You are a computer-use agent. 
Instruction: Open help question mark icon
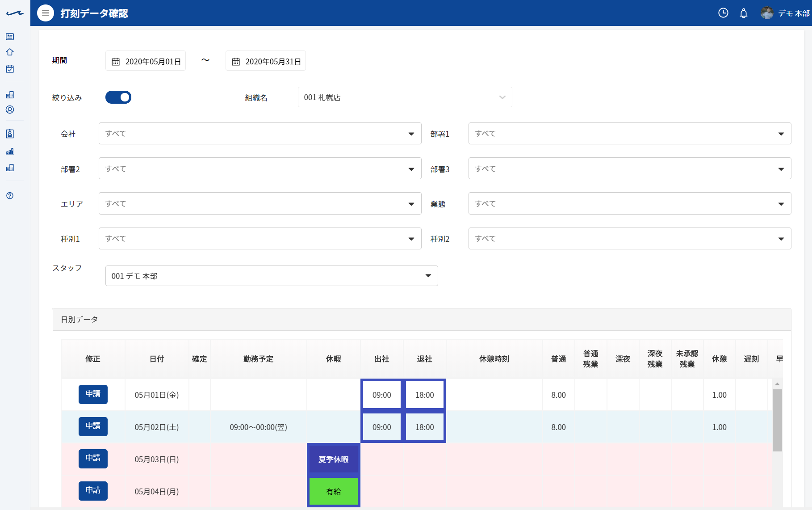coord(10,195)
